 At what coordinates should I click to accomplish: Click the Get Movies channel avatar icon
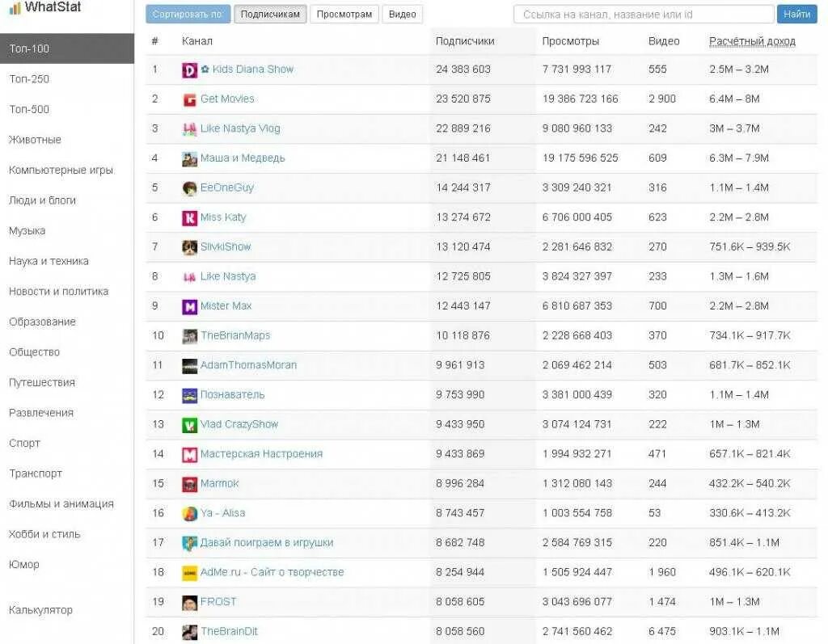(189, 99)
